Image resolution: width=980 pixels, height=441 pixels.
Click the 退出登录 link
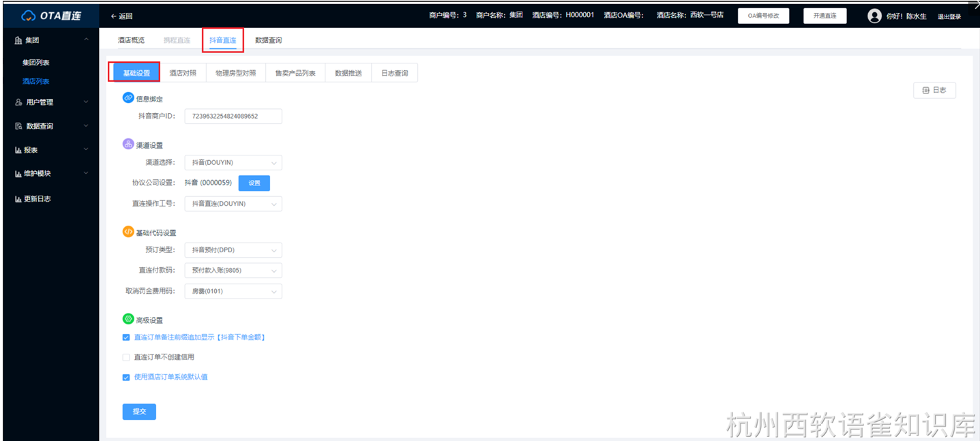[x=949, y=16]
